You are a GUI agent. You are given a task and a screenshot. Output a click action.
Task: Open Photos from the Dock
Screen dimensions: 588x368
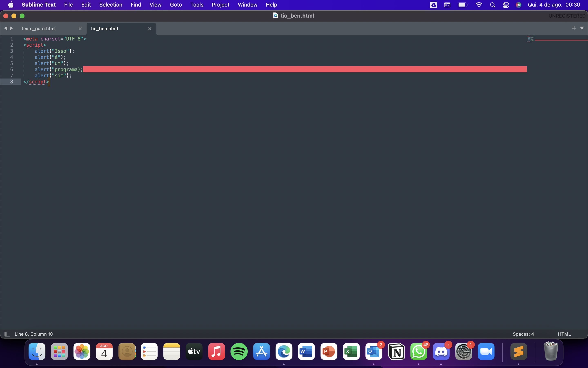[x=82, y=351]
